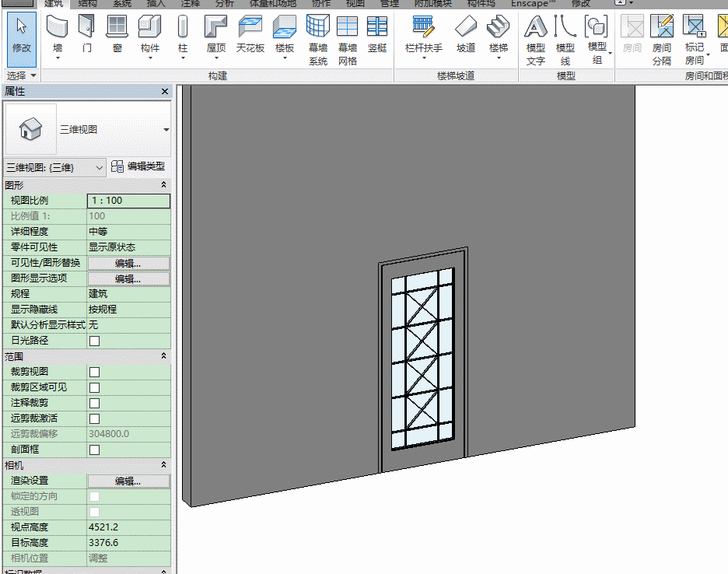Enable the Sun Path (日光路径) checkbox
This screenshot has height=574, width=728.
tap(94, 341)
